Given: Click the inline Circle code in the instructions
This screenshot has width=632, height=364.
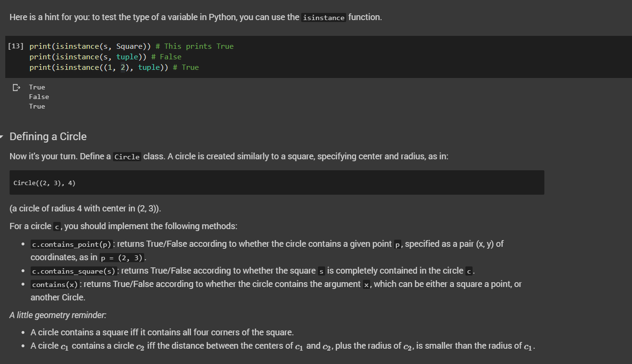Looking at the screenshot, I should pos(127,157).
